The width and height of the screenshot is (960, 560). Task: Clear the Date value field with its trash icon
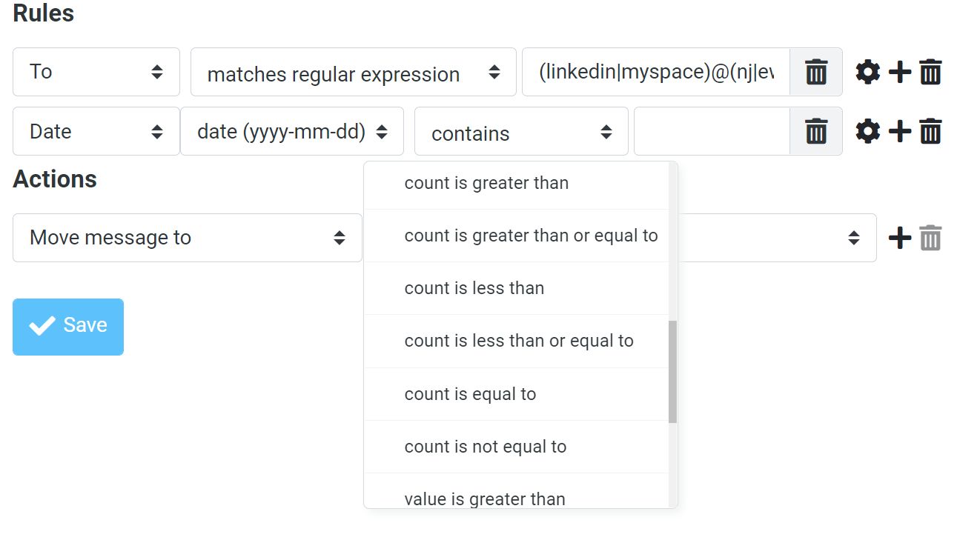pyautogui.click(x=815, y=131)
